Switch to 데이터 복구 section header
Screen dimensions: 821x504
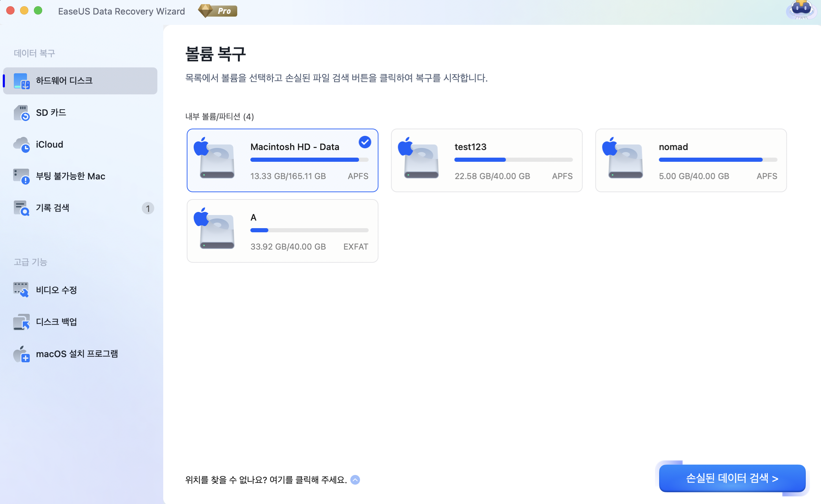34,53
